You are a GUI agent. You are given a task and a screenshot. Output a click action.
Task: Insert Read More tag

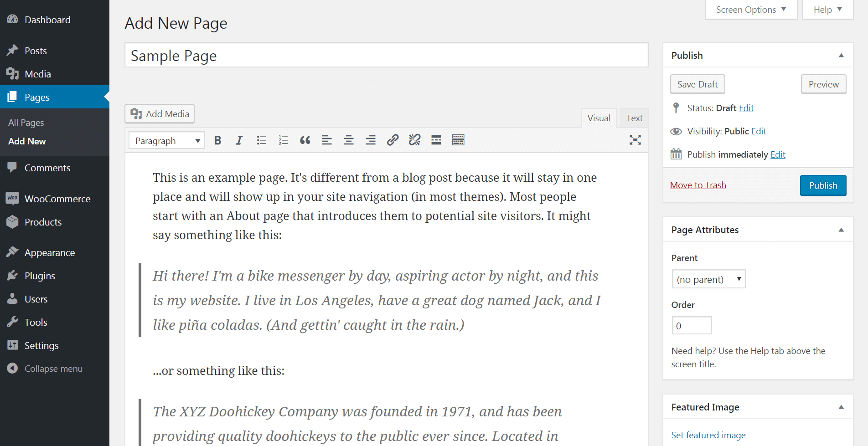436,140
